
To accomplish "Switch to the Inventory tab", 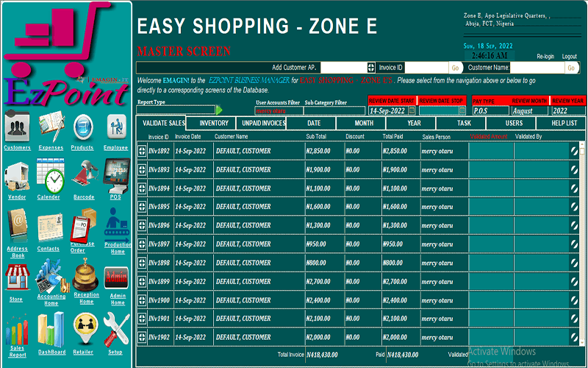I will click(x=214, y=124).
